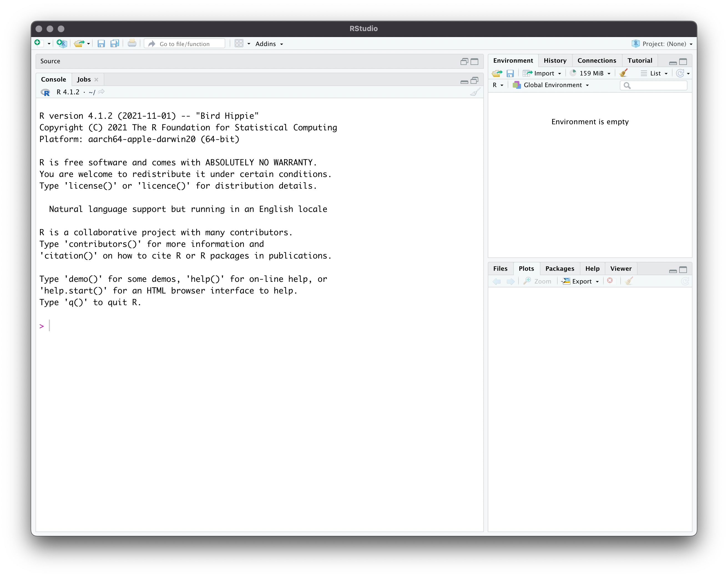Click the Environment search field
This screenshot has width=728, height=577.
pos(653,85)
